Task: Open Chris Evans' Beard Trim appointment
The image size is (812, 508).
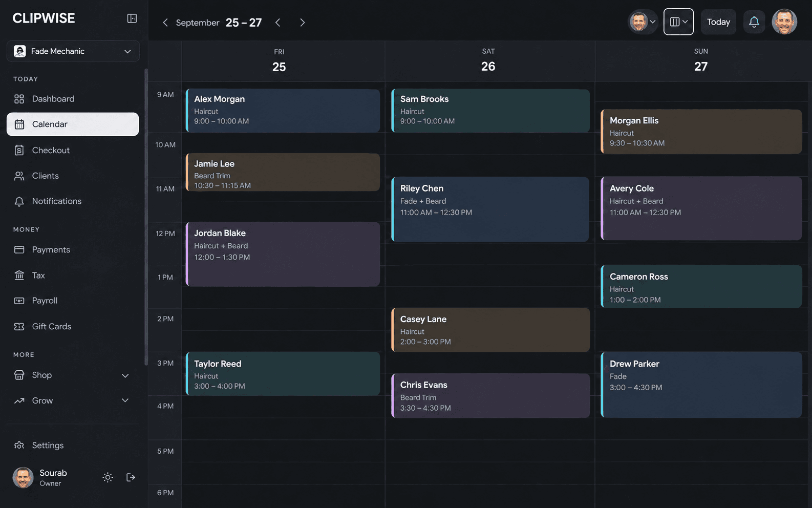Action: [490, 395]
